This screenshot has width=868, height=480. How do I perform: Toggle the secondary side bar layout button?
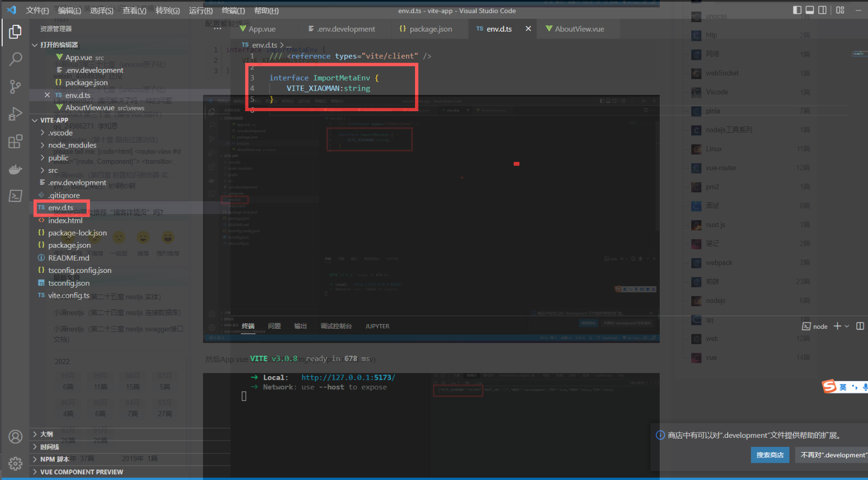(822, 10)
